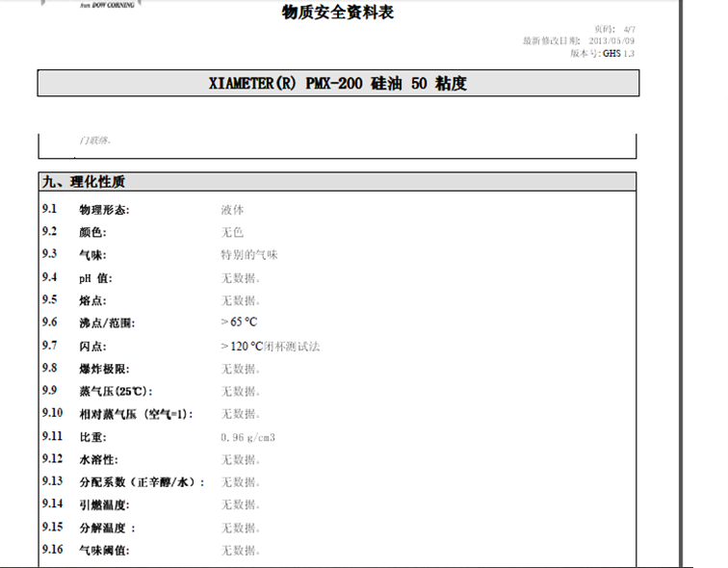
Task: Click the 无数据 value for 爆炸极限
Action: click(241, 369)
